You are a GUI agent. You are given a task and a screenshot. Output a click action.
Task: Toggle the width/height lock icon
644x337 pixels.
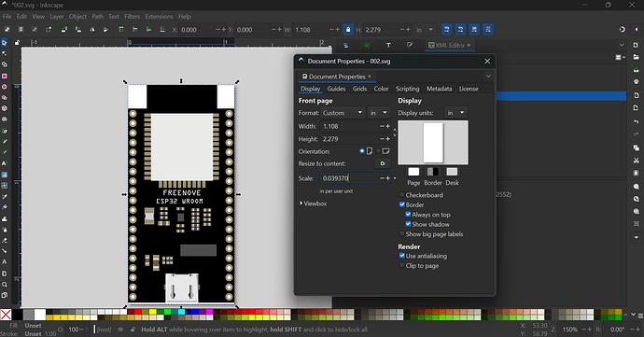coord(348,30)
